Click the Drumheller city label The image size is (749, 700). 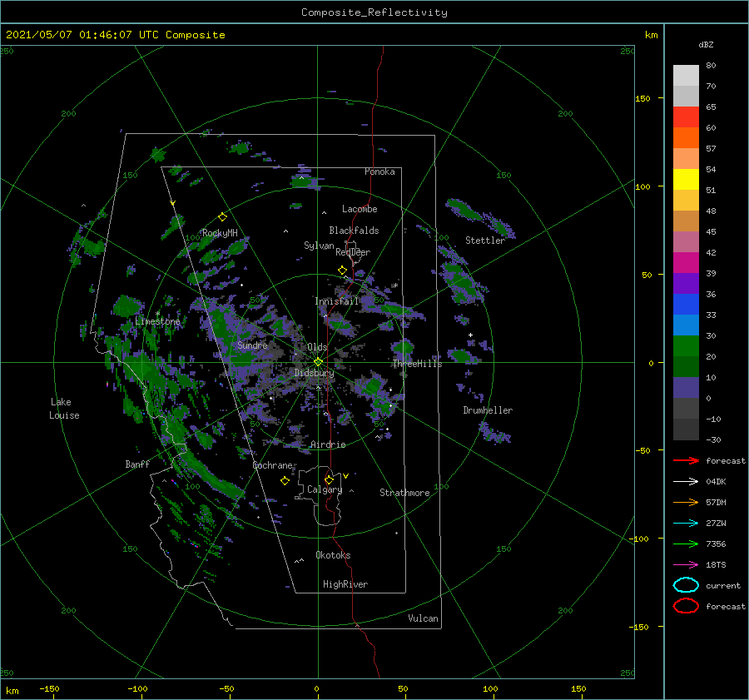(x=488, y=410)
